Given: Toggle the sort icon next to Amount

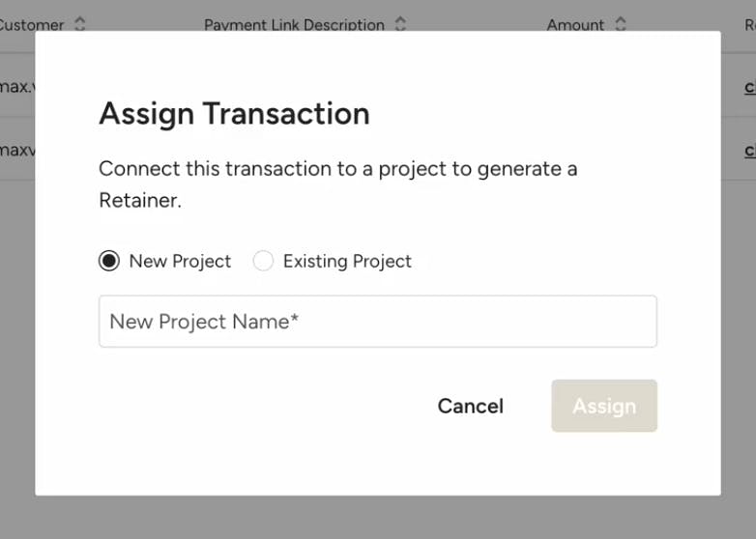Looking at the screenshot, I should coord(621,24).
